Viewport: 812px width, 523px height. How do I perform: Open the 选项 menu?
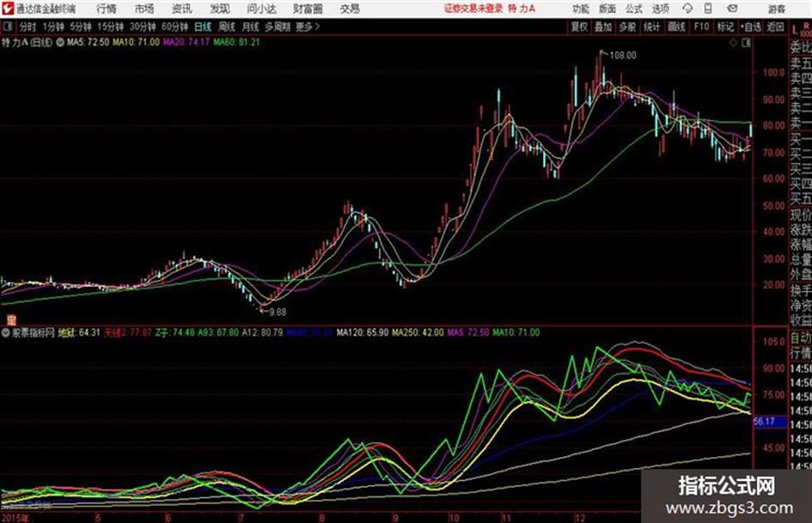[x=660, y=9]
